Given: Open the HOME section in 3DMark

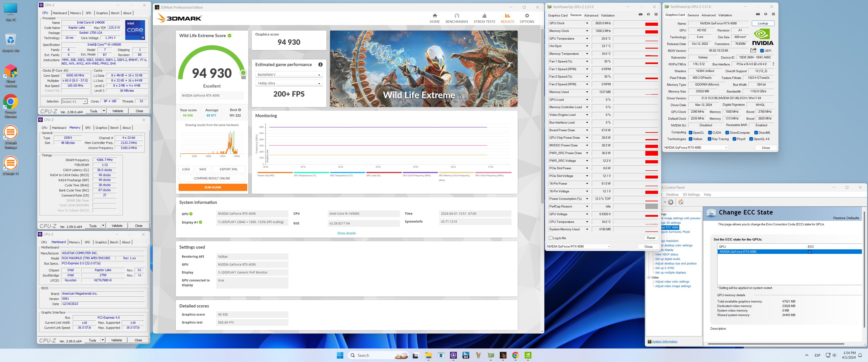Looking at the screenshot, I should click(435, 18).
